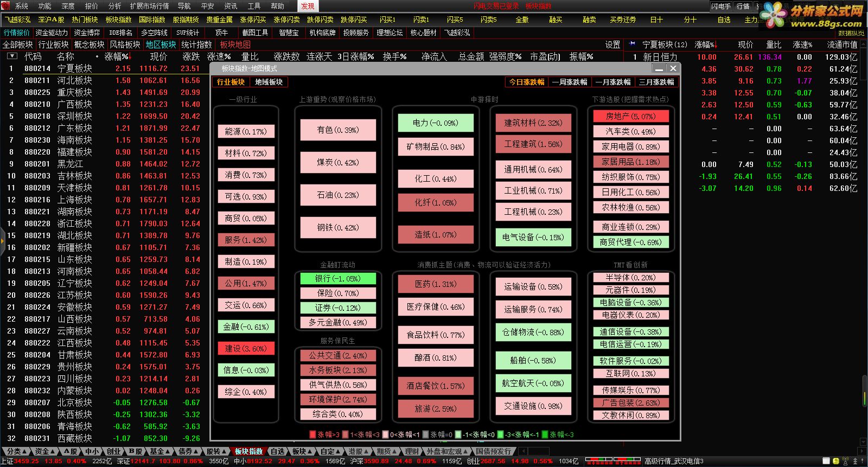Switch to 行业板块 tab
Viewport: 868px width, 467px height.
coord(53,44)
